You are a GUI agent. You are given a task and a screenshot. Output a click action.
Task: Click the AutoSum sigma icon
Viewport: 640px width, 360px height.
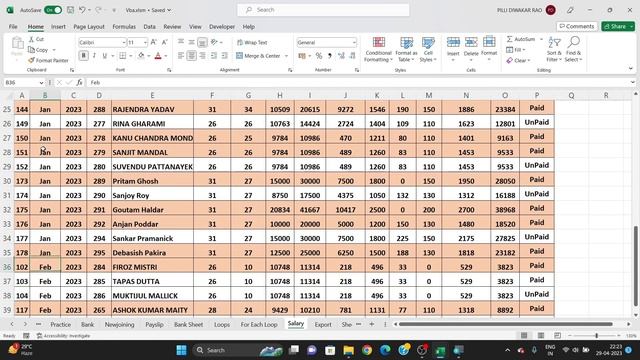click(x=509, y=39)
